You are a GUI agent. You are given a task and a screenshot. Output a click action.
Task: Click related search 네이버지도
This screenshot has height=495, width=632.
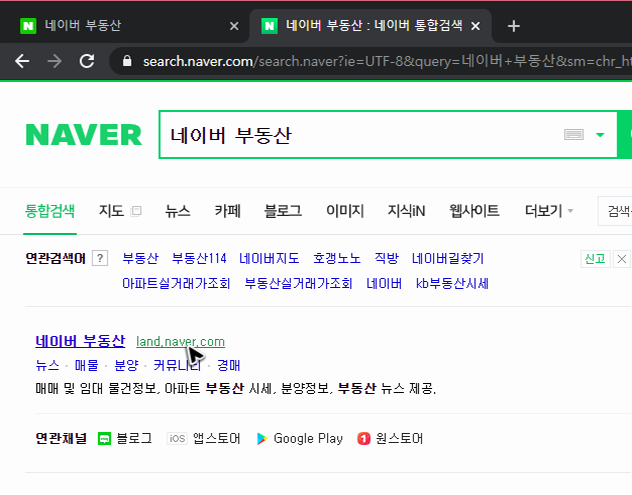269,258
